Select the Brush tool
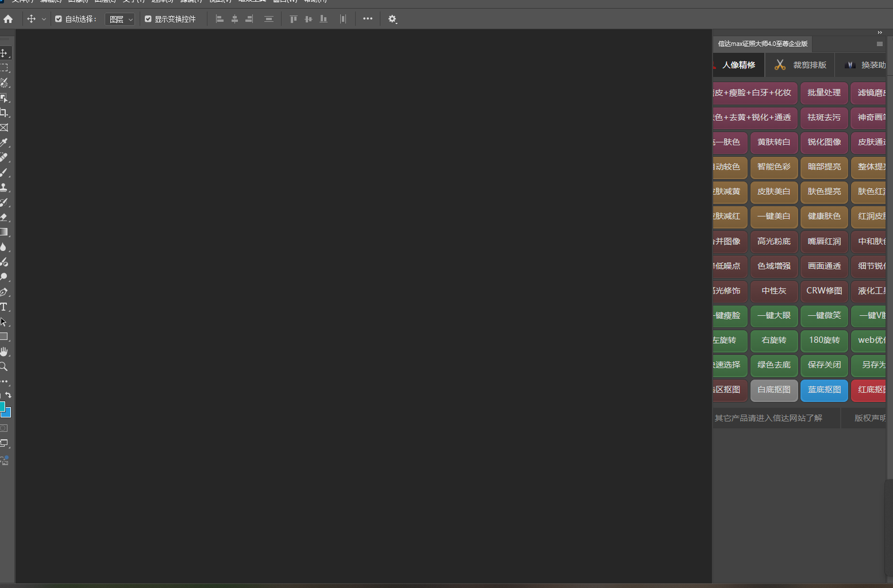893x588 pixels. coord(4,172)
